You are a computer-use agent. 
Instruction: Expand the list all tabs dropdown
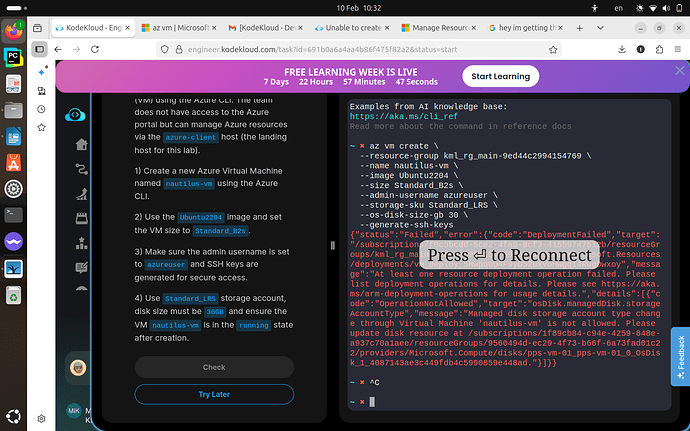(x=600, y=28)
